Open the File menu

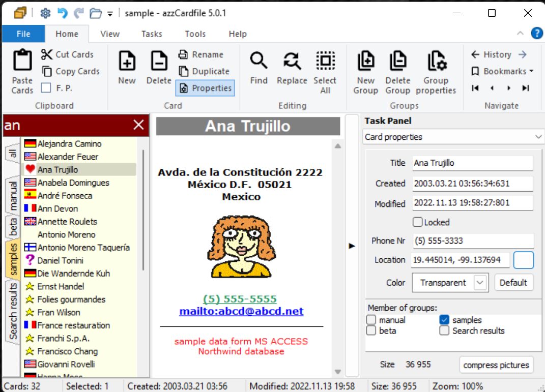point(23,34)
